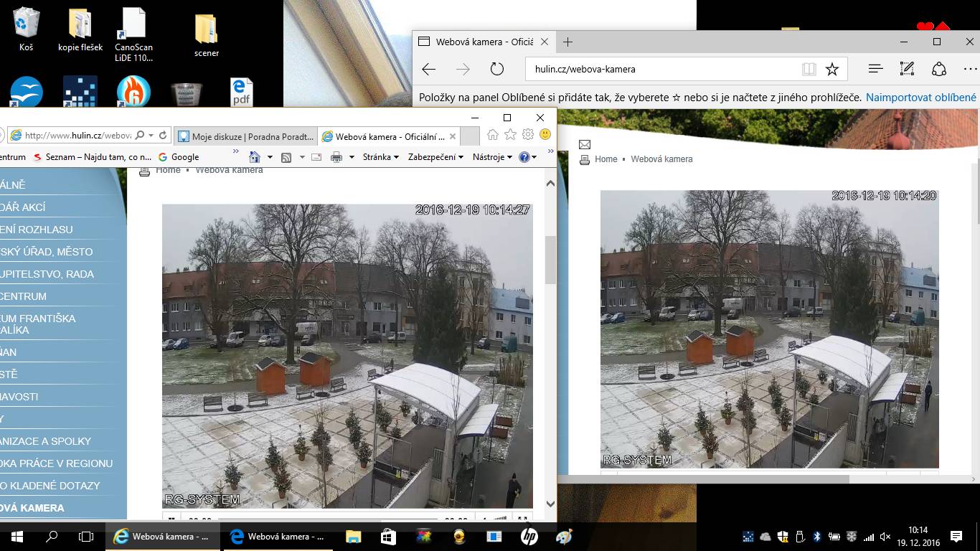This screenshot has height=551, width=980.
Task: Open the Stránka menu
Action: 381,157
